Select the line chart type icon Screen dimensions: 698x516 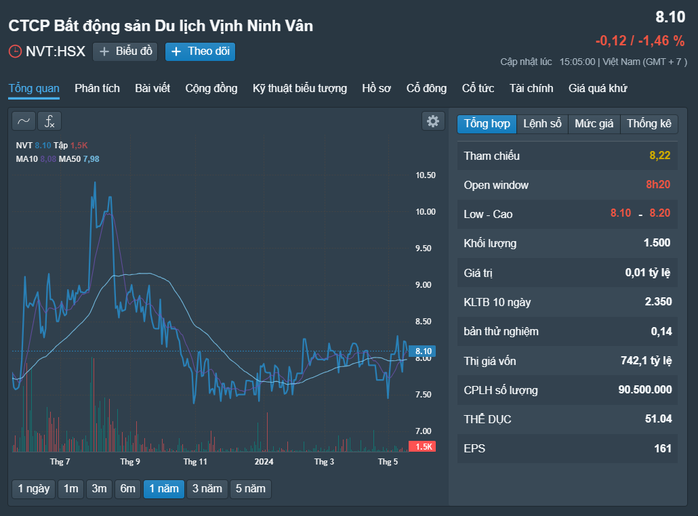pyautogui.click(x=24, y=121)
